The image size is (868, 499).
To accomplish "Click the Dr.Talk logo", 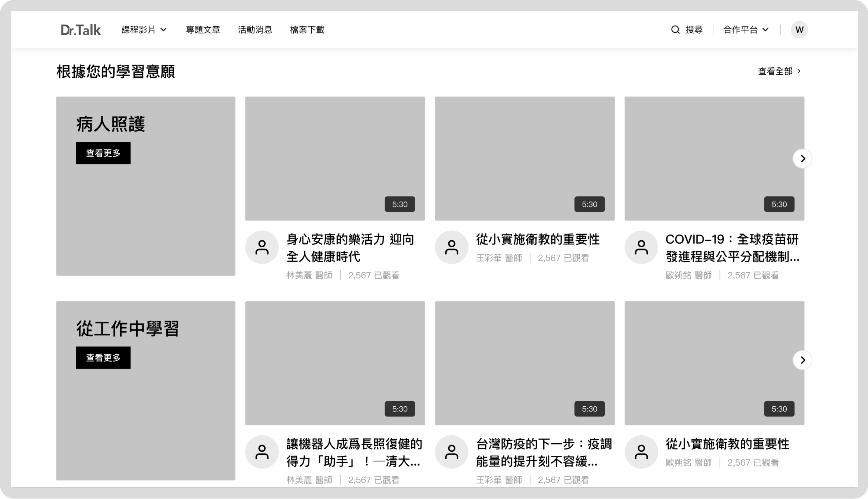I will 81,30.
